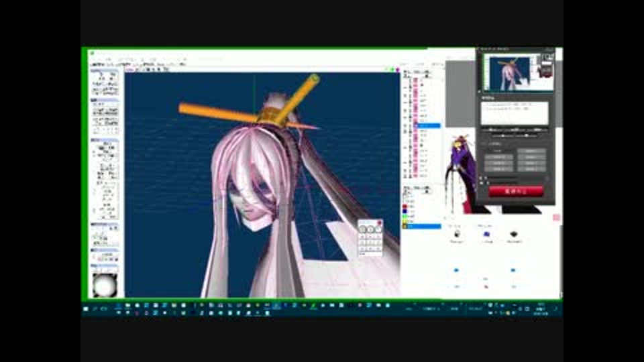Click the padlock icon below the purple character image
This screenshot has height=362, width=644.
tap(457, 234)
